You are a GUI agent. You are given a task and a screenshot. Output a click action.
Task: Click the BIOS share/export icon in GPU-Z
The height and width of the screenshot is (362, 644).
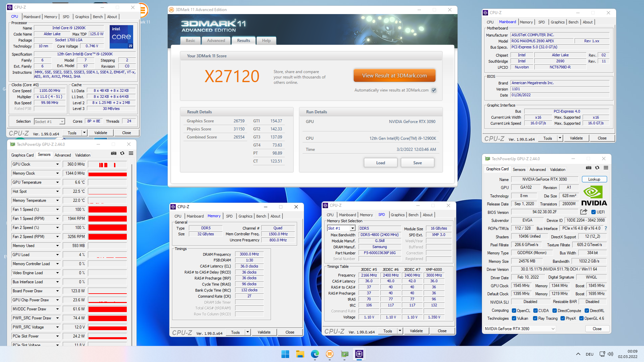point(584,212)
